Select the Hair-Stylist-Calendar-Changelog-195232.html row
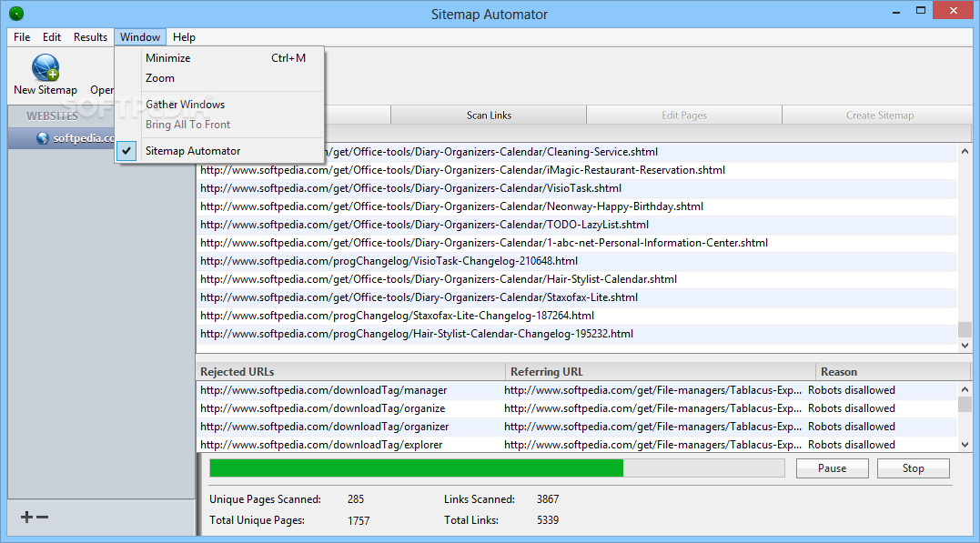Screen dimensions: 980x543 tap(577, 334)
